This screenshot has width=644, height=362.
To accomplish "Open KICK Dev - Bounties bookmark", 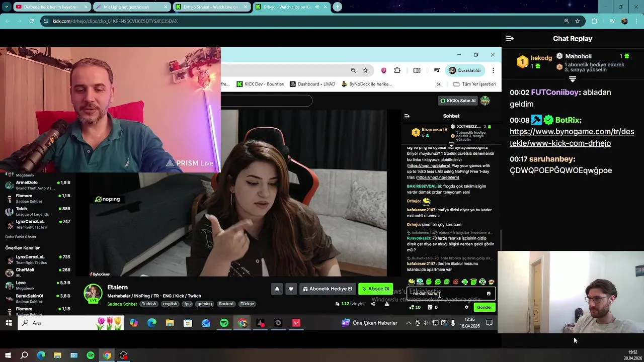I will pyautogui.click(x=260, y=84).
